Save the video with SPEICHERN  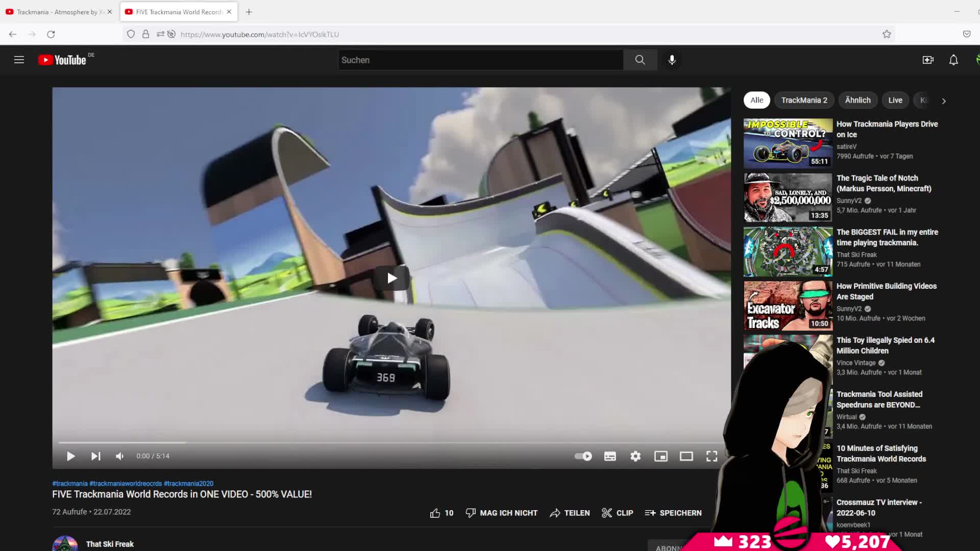673,513
